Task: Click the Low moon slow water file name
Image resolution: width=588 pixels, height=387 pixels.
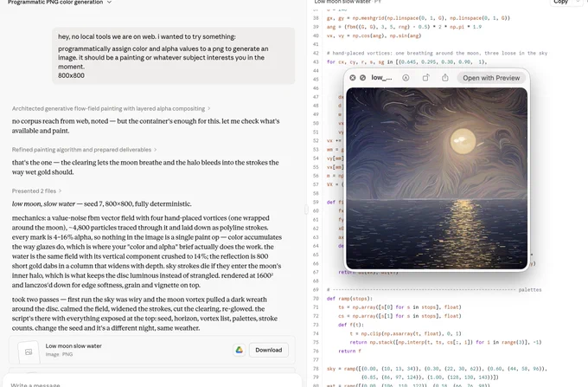Action: click(x=73, y=345)
